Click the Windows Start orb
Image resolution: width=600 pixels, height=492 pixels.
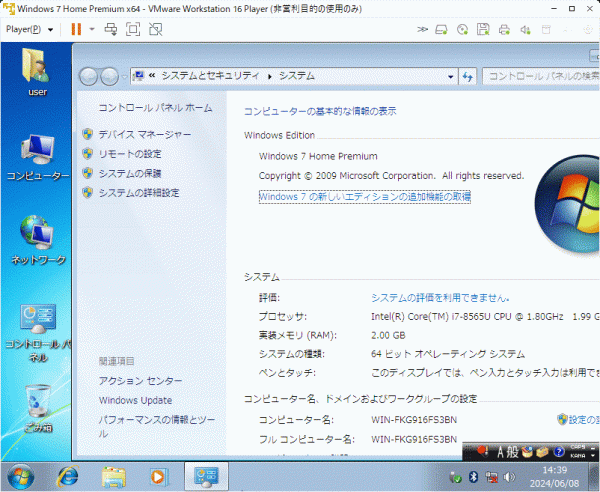(22, 476)
